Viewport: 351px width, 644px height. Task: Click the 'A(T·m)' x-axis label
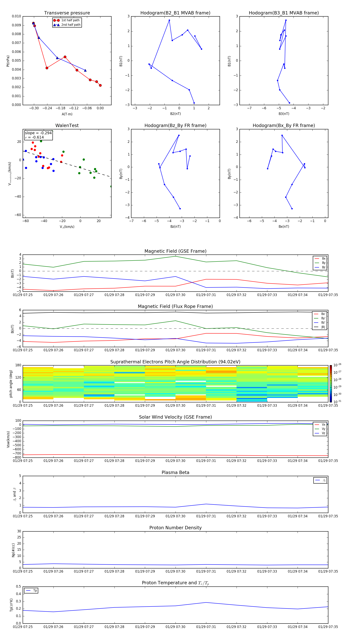tap(67, 114)
